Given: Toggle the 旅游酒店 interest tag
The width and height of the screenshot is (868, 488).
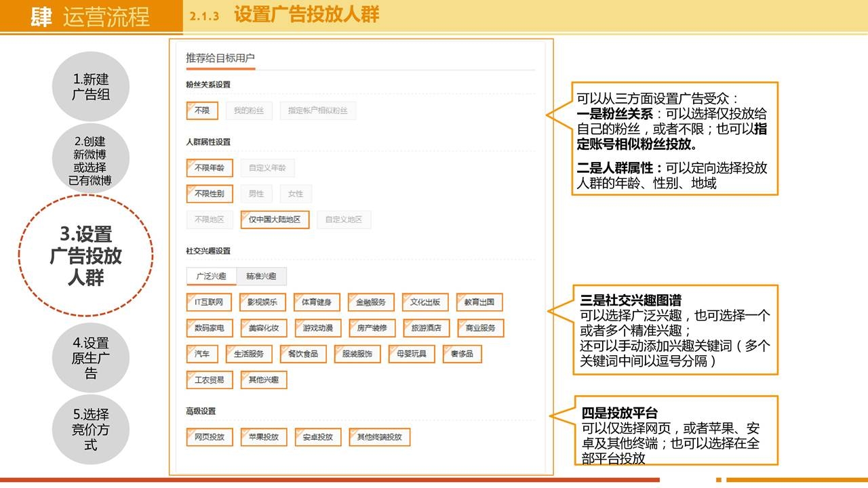Looking at the screenshot, I should coord(426,328).
